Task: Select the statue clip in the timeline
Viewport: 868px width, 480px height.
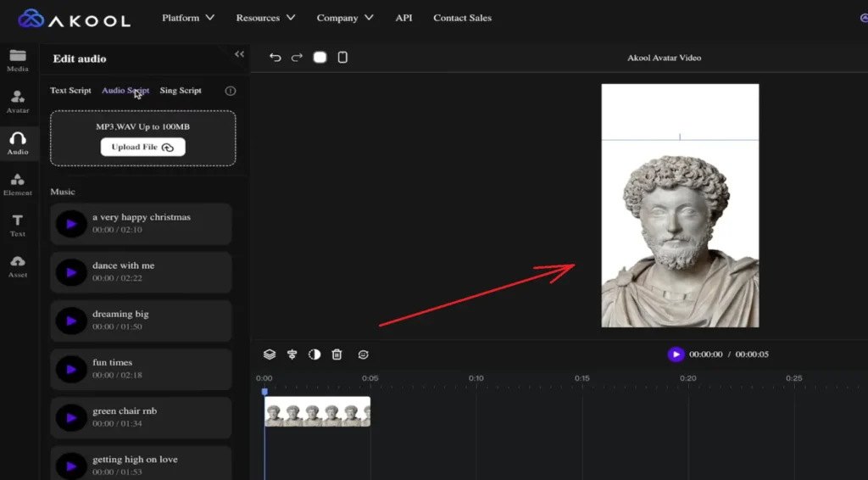Action: (x=317, y=411)
